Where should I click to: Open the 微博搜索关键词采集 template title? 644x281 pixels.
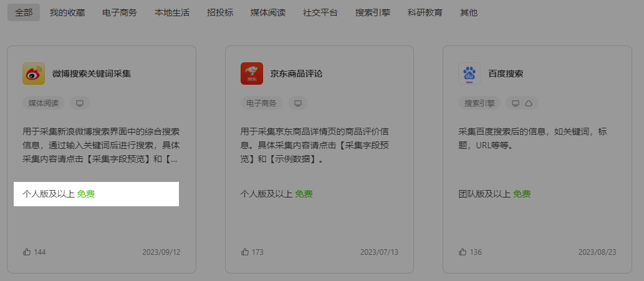pos(92,74)
